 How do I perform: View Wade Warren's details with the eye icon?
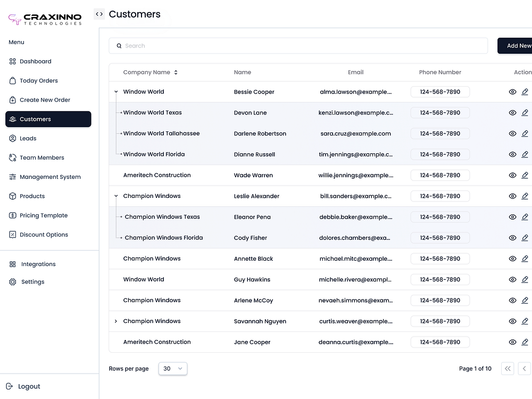pyautogui.click(x=512, y=175)
